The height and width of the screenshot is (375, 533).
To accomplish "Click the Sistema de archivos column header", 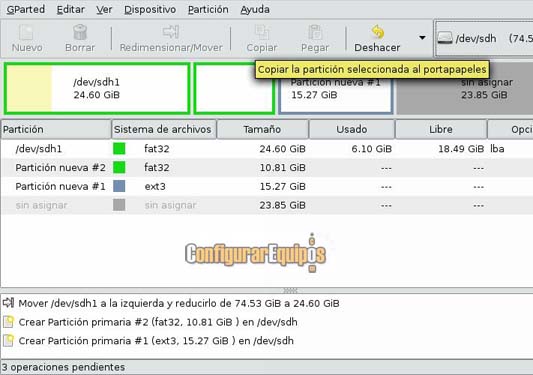I will pos(164,129).
